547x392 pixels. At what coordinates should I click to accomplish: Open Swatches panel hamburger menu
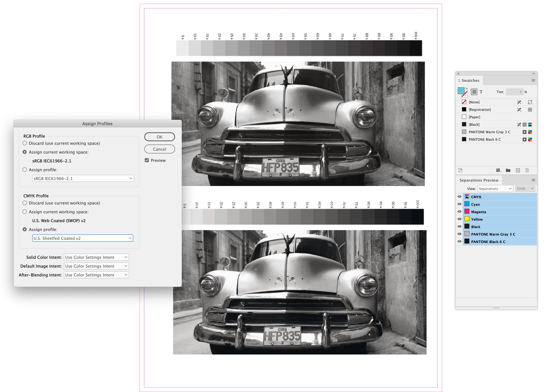tap(533, 80)
